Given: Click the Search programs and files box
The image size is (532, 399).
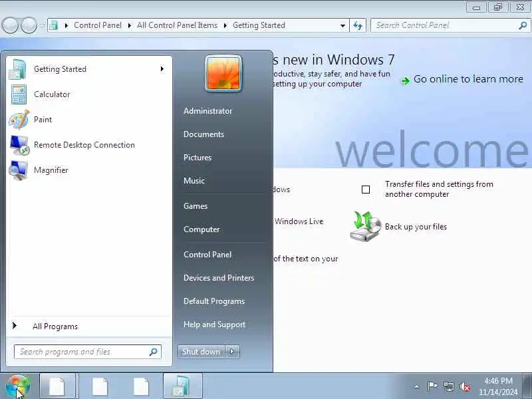Looking at the screenshot, I should click(87, 352).
